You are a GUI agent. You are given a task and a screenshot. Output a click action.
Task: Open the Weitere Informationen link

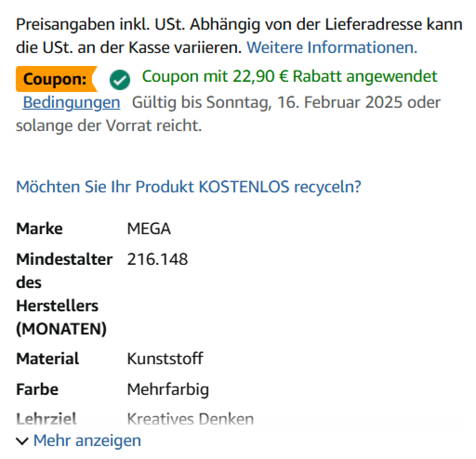coord(331,47)
